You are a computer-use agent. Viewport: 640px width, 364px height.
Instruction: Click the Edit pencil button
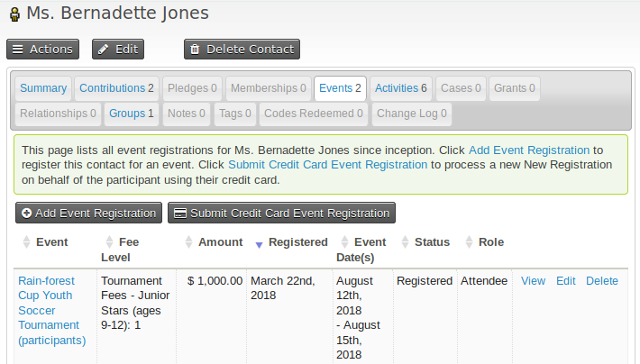(117, 49)
